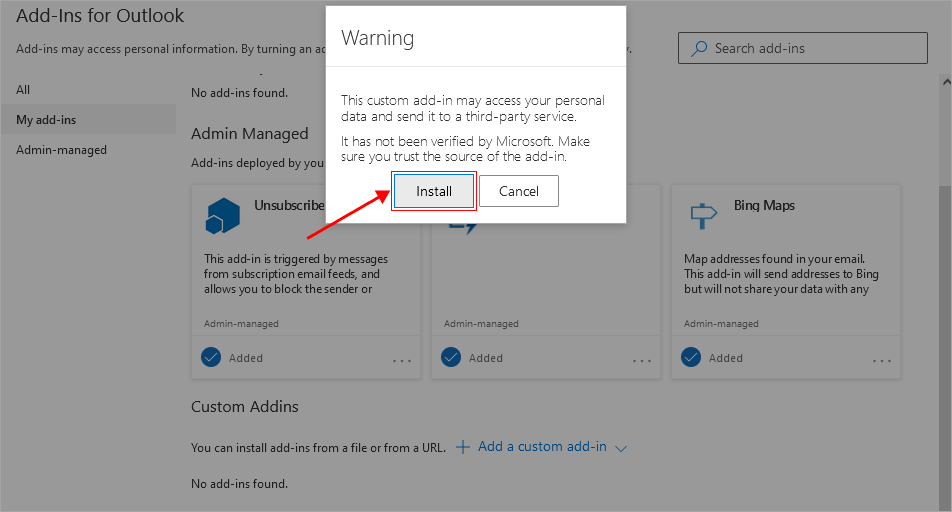This screenshot has width=952, height=512.
Task: Click the Bing Maps add-in title
Action: 764,205
